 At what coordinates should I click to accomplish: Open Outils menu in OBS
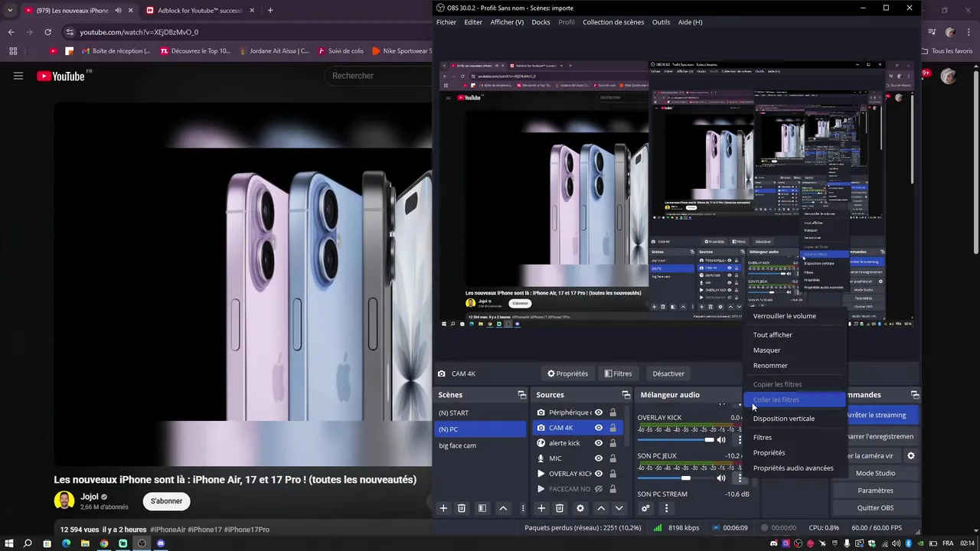(x=661, y=22)
